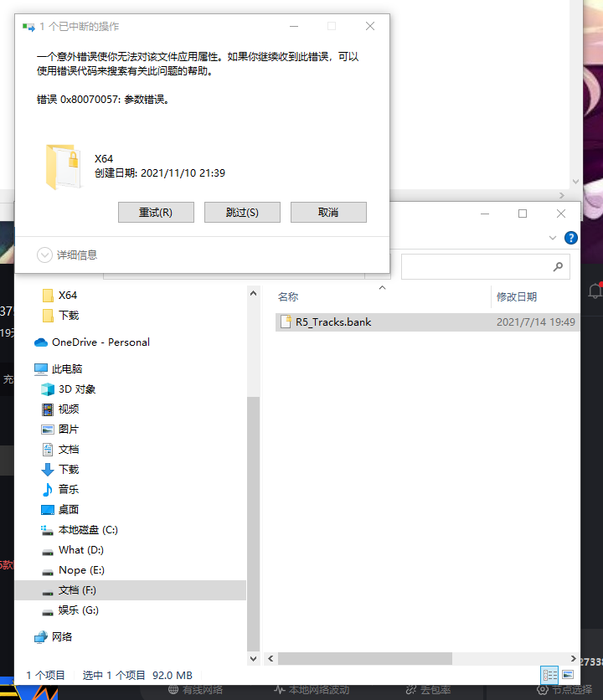Sort by 名称 column header

(288, 297)
